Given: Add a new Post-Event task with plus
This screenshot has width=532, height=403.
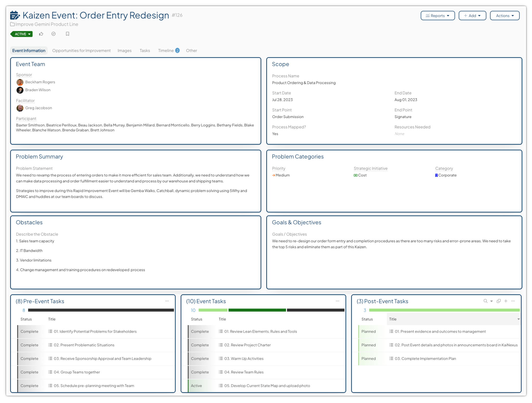Looking at the screenshot, I should [x=506, y=301].
